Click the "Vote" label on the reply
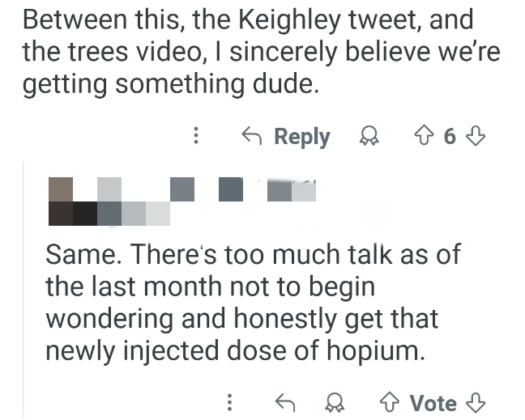 (433, 402)
